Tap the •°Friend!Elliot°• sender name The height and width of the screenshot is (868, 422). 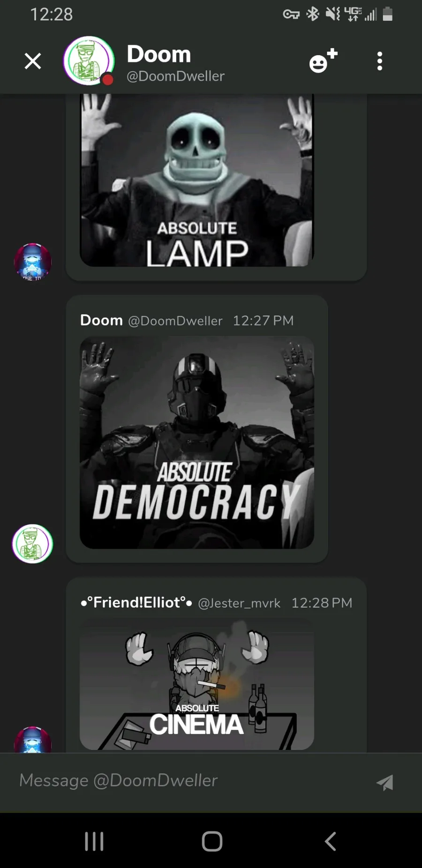pyautogui.click(x=136, y=602)
